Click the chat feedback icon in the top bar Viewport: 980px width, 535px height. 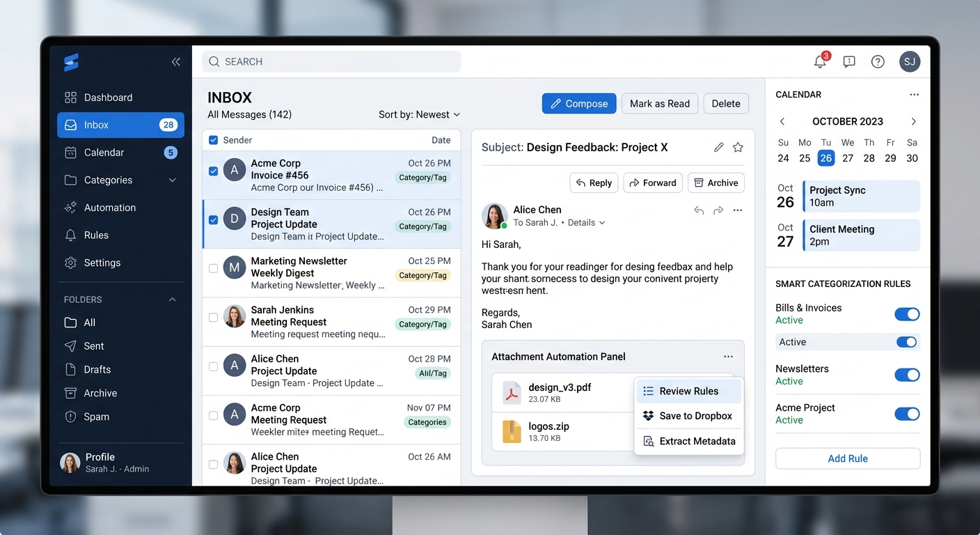point(849,61)
